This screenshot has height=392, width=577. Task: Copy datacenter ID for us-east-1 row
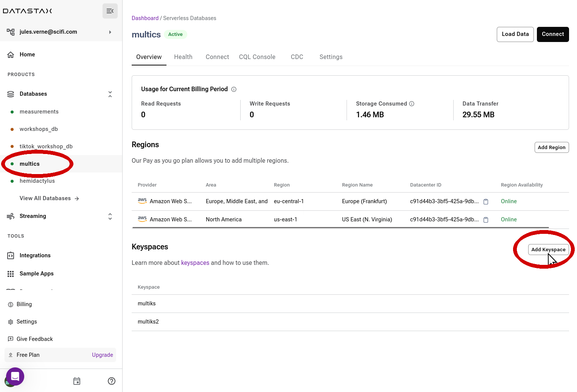point(486,220)
